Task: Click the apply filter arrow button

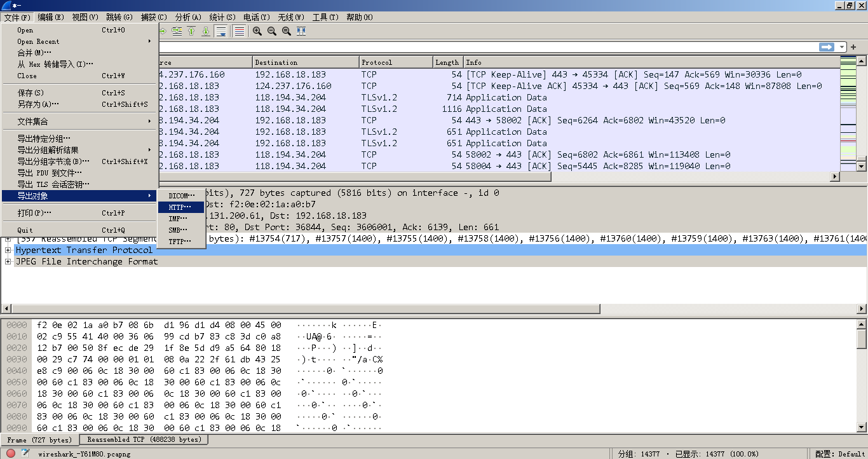Action: [826, 47]
